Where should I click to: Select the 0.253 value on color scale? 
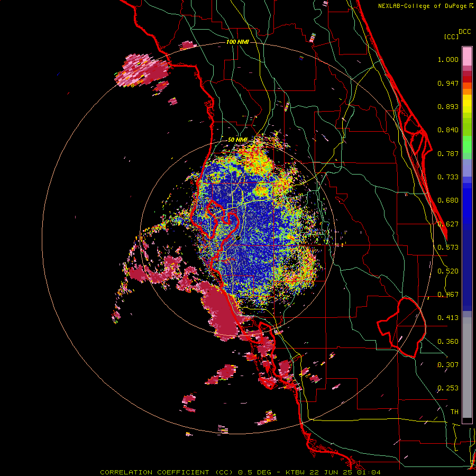pos(448,388)
